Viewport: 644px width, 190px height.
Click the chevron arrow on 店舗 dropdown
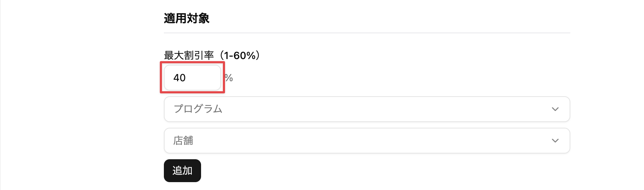click(x=555, y=141)
